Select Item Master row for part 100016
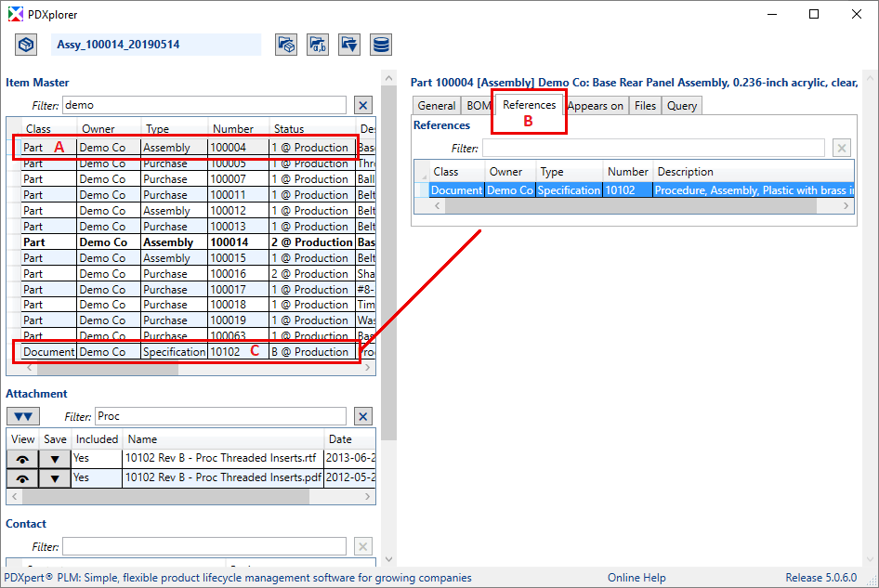Viewport: 879px width, 588px height. pyautogui.click(x=193, y=273)
